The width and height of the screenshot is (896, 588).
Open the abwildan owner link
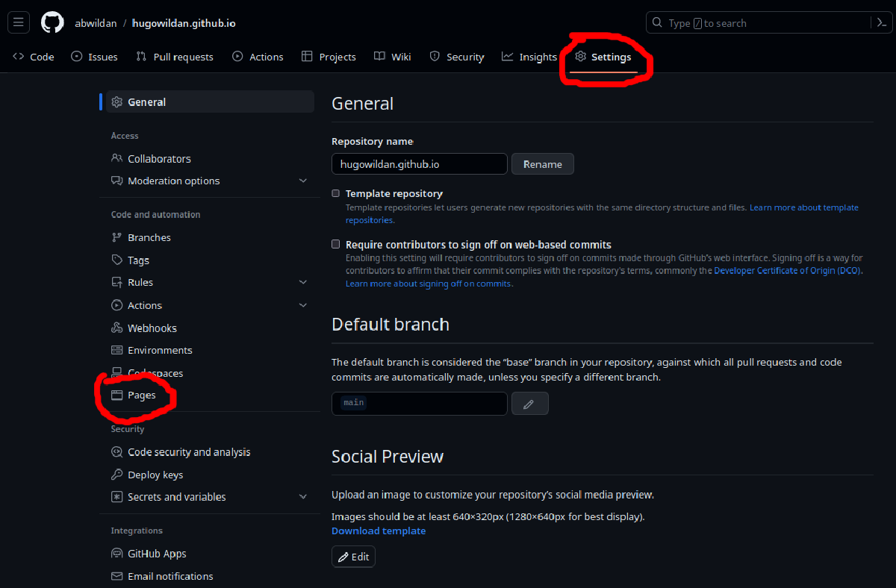[x=96, y=23]
